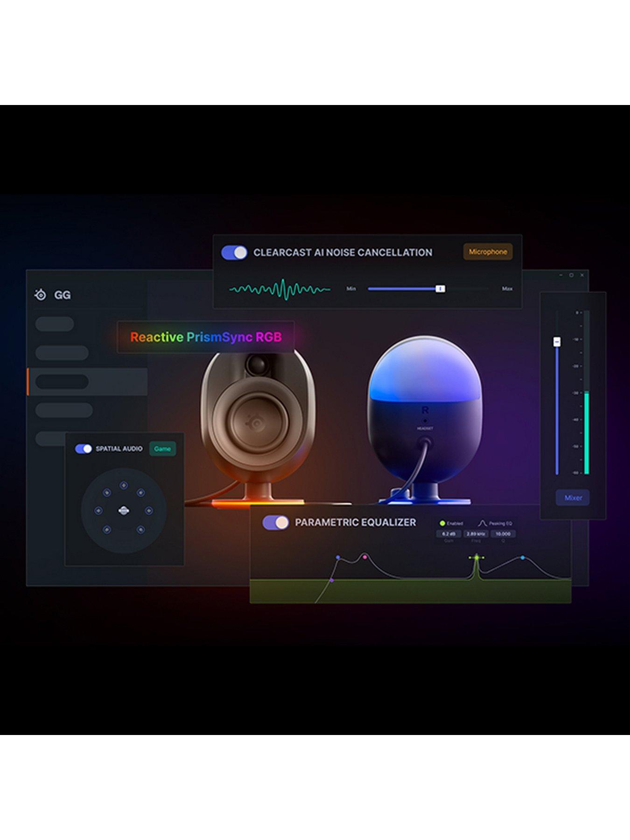Viewport: 630px width, 840px height.
Task: Click the 2.89 kHz frequency field
Action: [x=476, y=533]
